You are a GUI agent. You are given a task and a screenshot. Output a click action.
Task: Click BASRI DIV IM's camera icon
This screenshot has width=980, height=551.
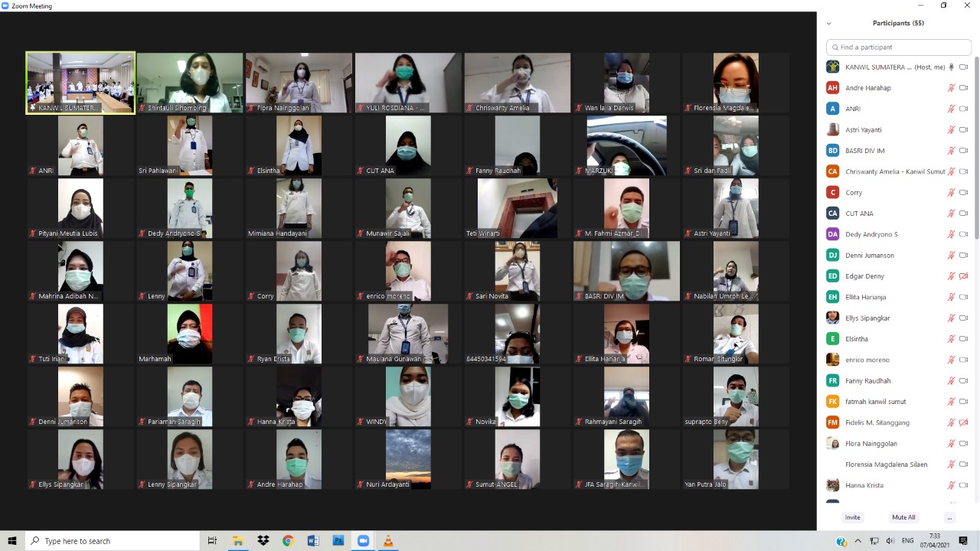(x=964, y=151)
